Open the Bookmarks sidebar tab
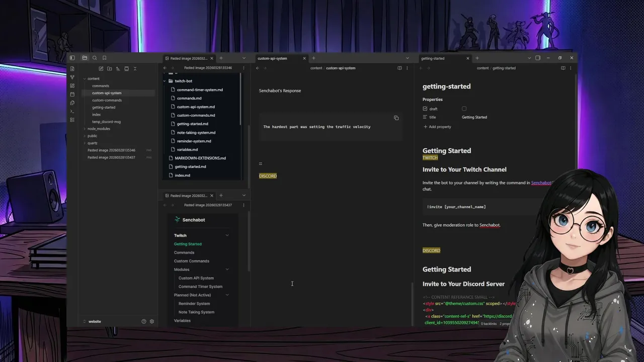This screenshot has width=644, height=362. point(104,58)
